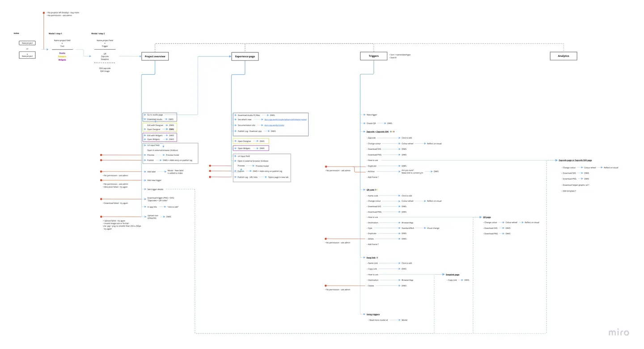Click the "Sort > name/date/type" note beside Triggers
The image size is (644, 349).
tap(401, 55)
